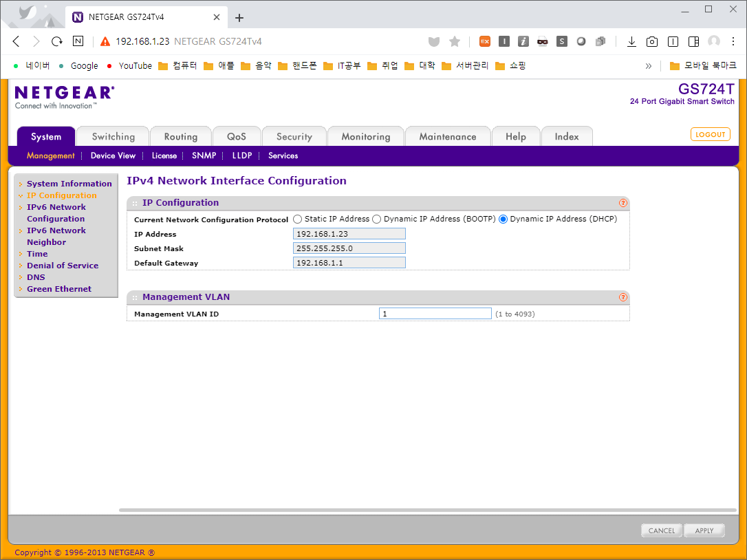
Task: Open the 서버관리 bookmark folder
Action: (x=465, y=66)
